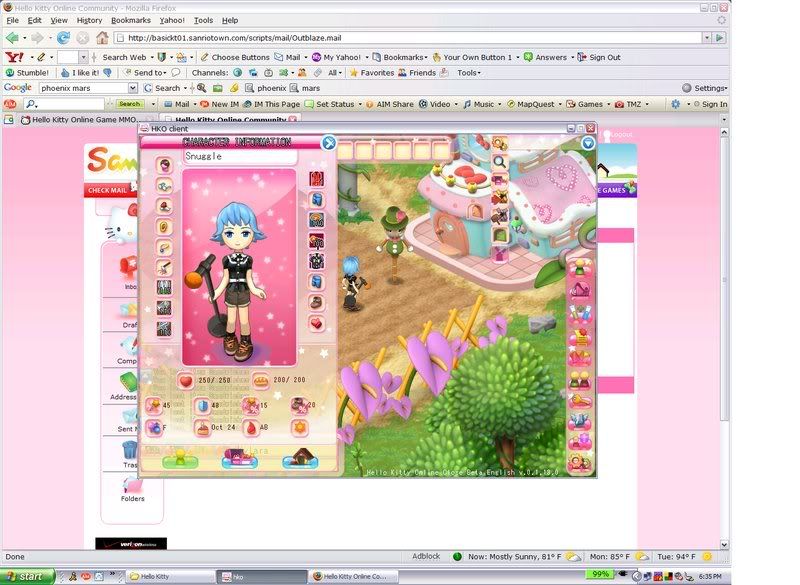Open the History menu
The height and width of the screenshot is (585, 800).
click(x=89, y=20)
